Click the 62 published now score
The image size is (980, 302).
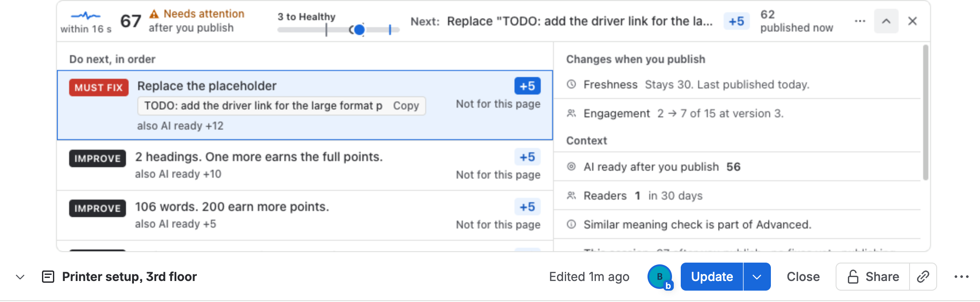click(x=796, y=21)
